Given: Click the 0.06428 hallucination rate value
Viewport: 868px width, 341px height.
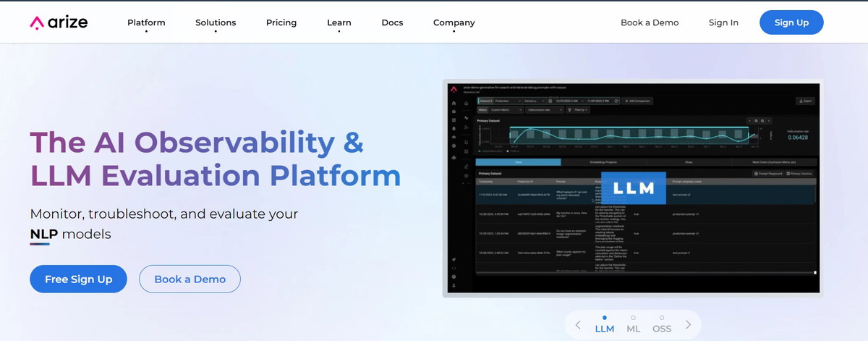Looking at the screenshot, I should click(796, 138).
